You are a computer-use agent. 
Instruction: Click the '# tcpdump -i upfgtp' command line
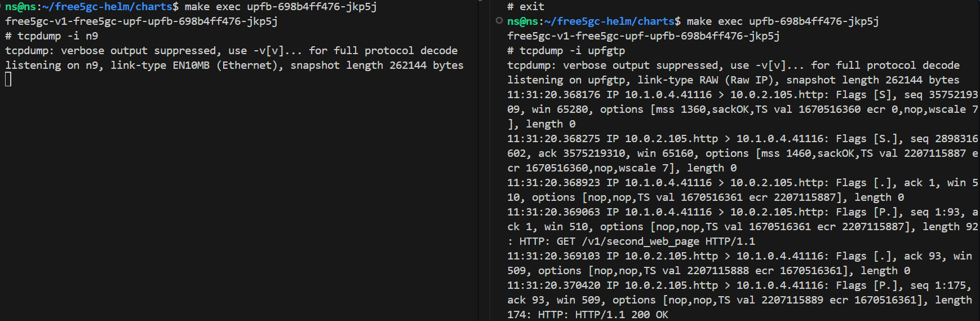(566, 51)
